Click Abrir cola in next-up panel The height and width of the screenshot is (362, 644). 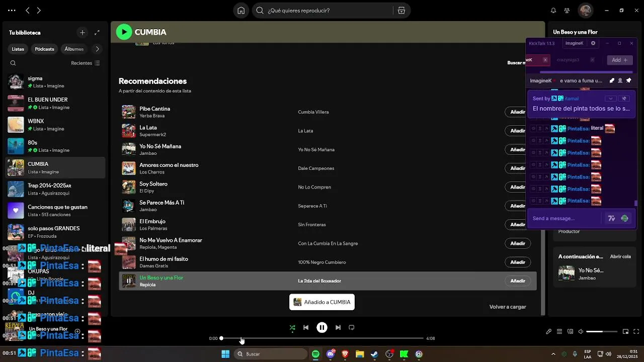click(620, 256)
